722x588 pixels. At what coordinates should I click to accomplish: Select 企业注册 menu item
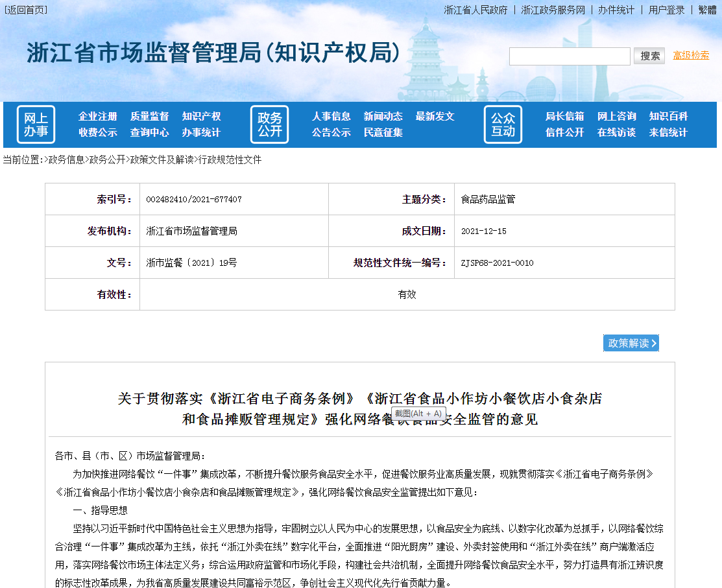[x=98, y=117]
